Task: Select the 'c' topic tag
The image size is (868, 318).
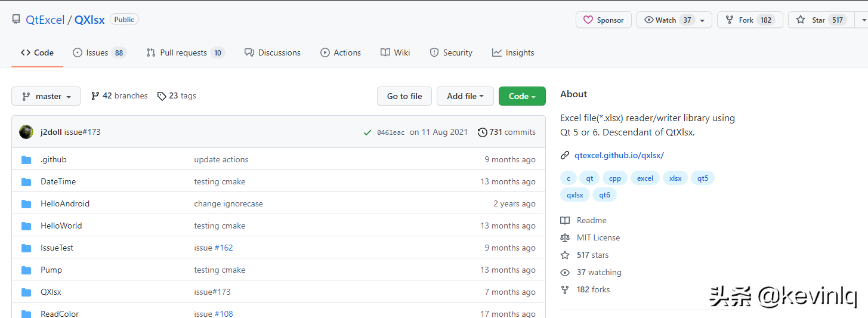Action: pos(569,178)
